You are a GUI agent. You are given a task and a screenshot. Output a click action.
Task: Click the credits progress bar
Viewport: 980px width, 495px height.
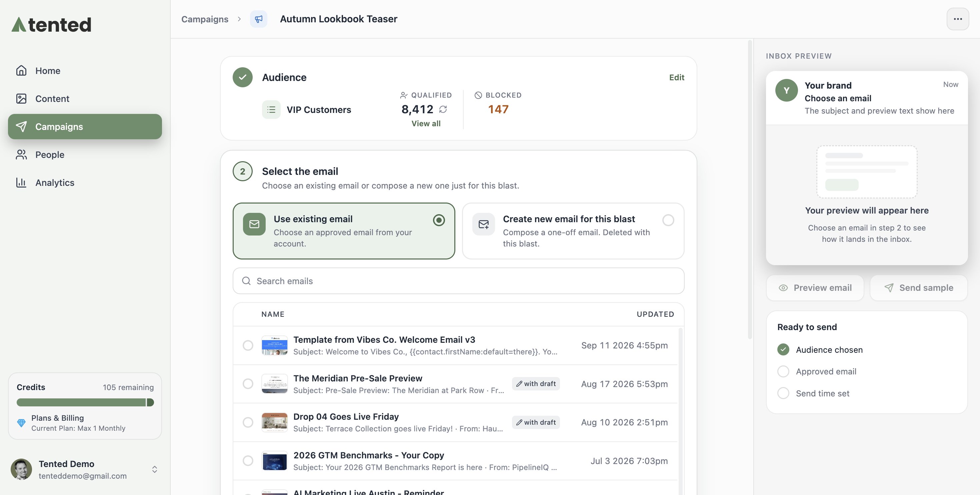(85, 402)
